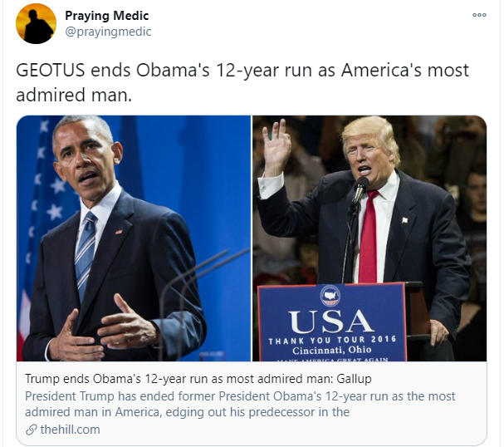504x447 pixels.
Task: Click the microphone in the right photo
Action: [359, 190]
